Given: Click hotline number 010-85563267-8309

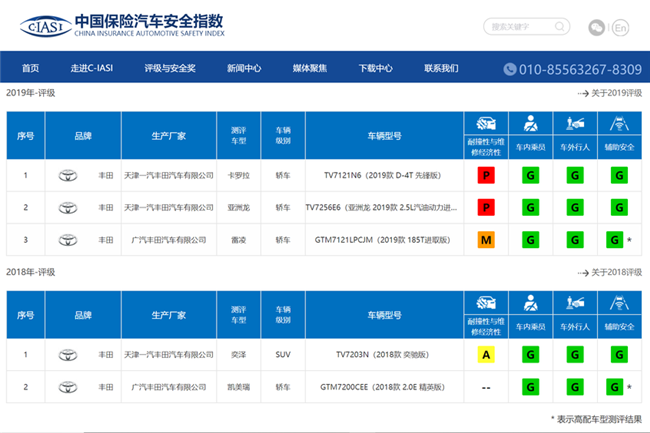Looking at the screenshot, I should [580, 69].
